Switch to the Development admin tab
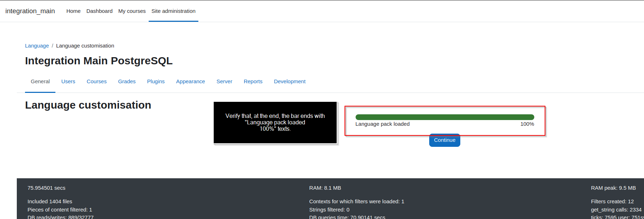Image resolution: width=644 pixels, height=219 pixels. [290, 81]
